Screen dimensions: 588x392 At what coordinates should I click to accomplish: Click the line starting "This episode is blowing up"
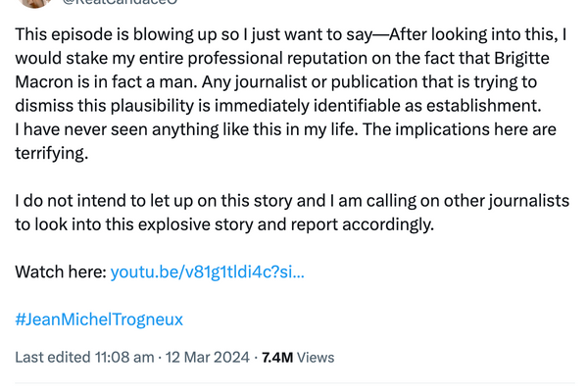[x=291, y=35]
